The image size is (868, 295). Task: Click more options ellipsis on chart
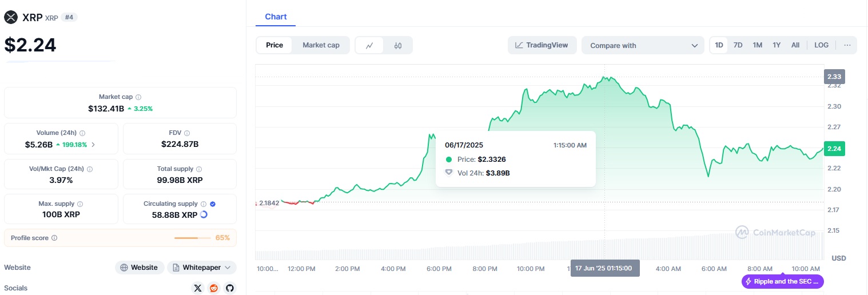point(847,45)
